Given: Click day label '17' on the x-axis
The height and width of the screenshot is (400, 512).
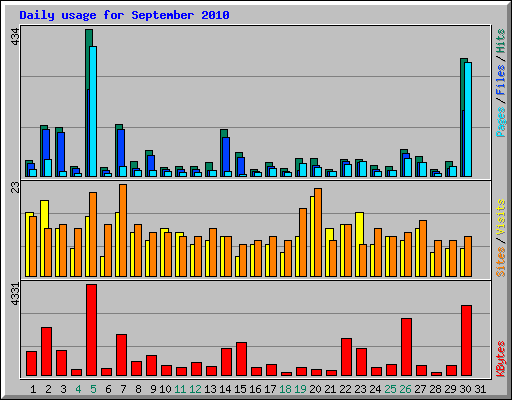Looking at the screenshot, I should point(270,389).
